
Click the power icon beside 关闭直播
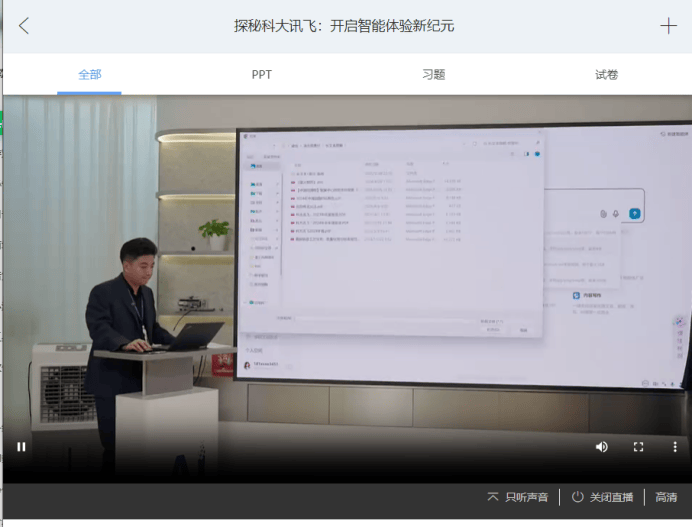tap(577, 497)
